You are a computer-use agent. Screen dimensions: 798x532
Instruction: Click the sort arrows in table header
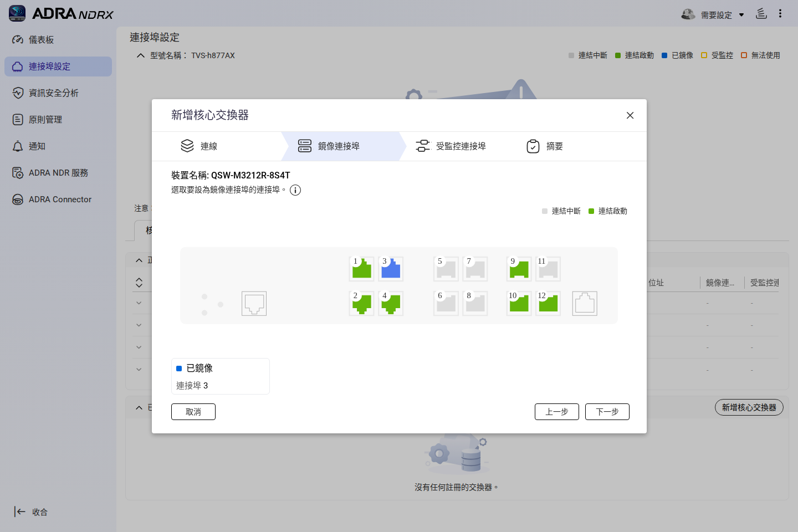(x=139, y=283)
